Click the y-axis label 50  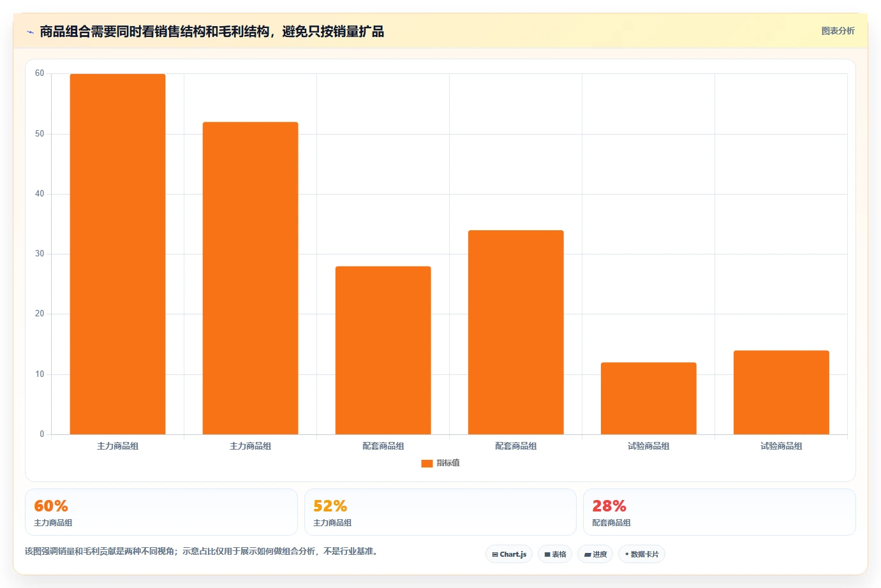coord(40,134)
